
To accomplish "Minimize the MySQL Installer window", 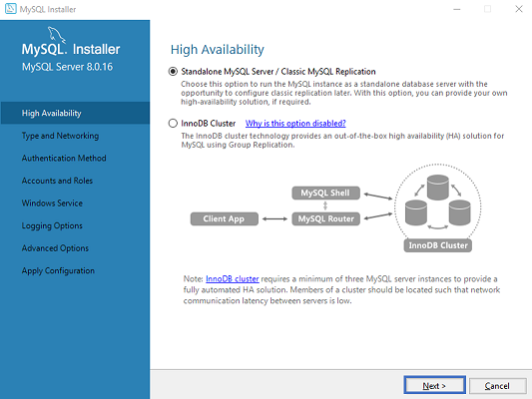I will pos(457,9).
